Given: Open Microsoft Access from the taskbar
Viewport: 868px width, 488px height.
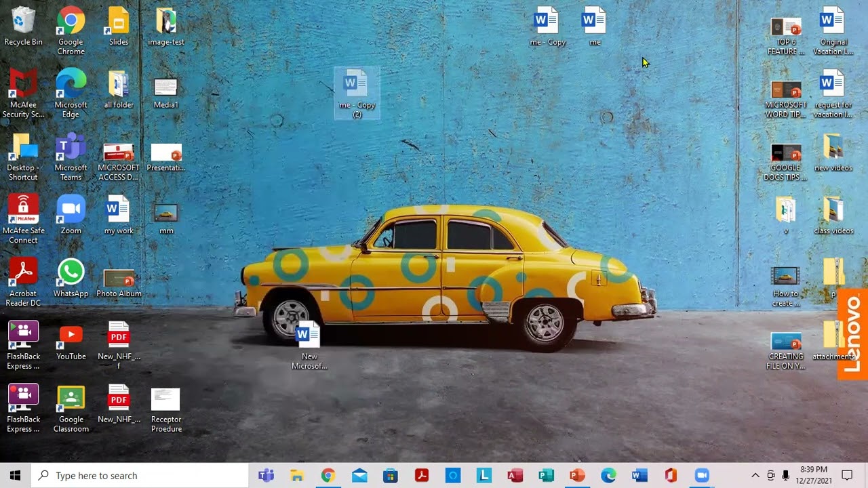Looking at the screenshot, I should 515,476.
